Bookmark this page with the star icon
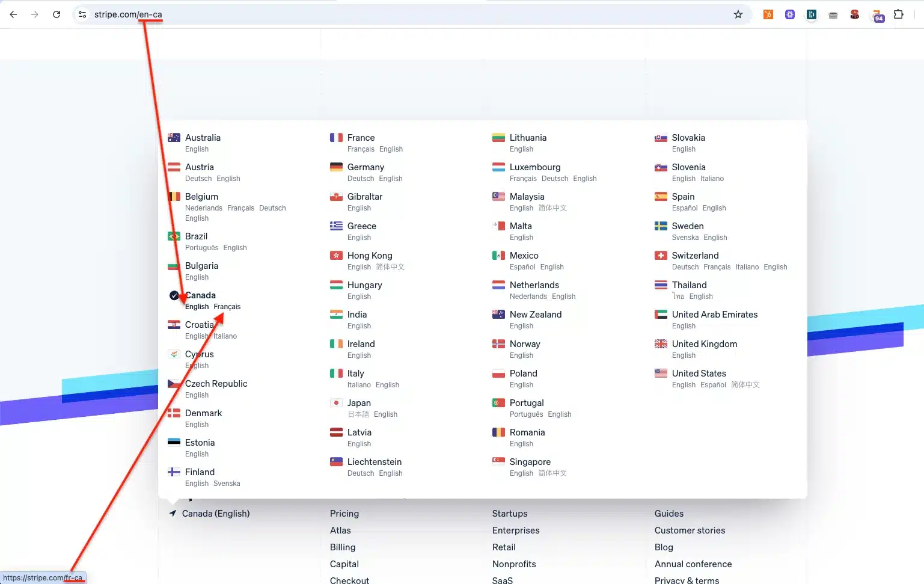 [x=738, y=14]
